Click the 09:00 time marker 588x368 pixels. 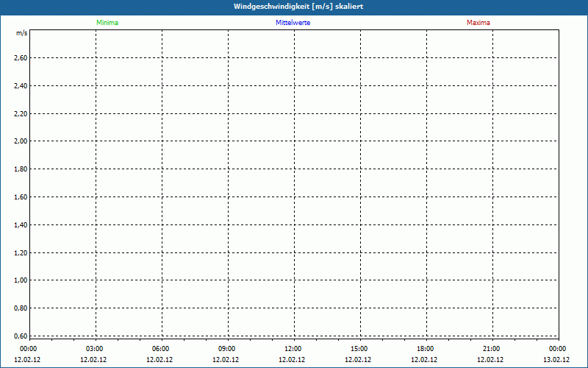[227, 349]
